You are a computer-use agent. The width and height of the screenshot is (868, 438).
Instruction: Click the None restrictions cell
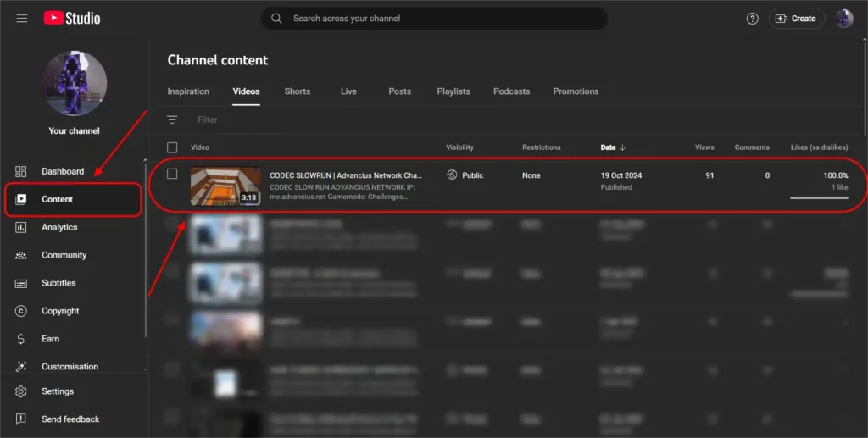[x=531, y=175]
